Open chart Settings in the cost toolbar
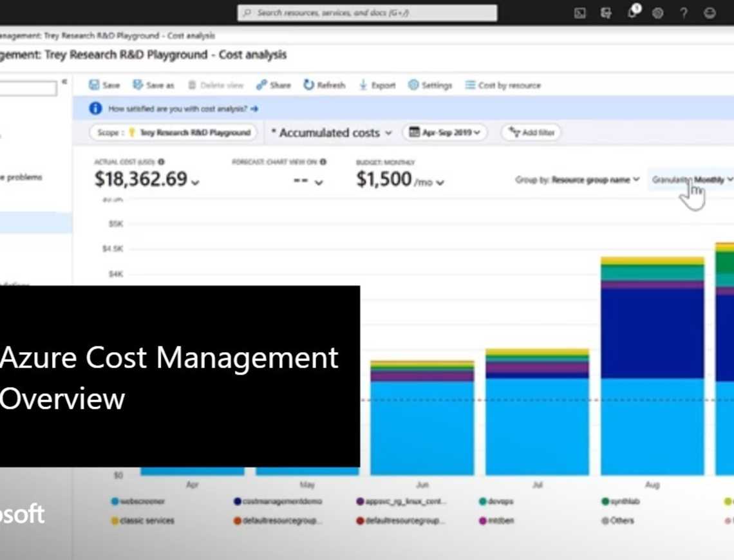The height and width of the screenshot is (560, 734). click(430, 84)
